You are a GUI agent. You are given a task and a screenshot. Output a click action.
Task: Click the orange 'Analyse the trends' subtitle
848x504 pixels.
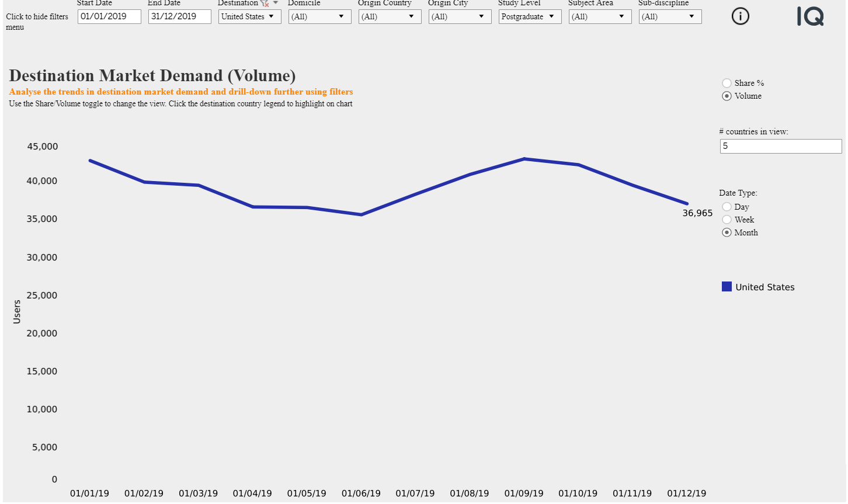pyautogui.click(x=181, y=92)
